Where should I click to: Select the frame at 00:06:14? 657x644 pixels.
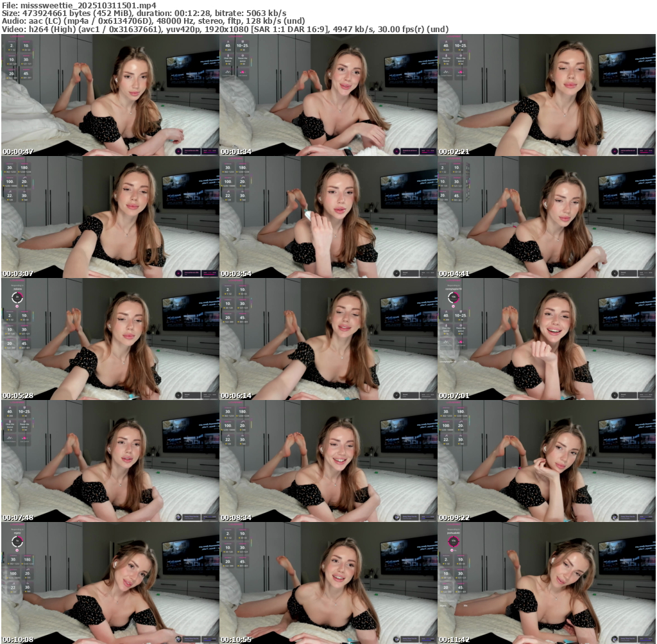328,339
